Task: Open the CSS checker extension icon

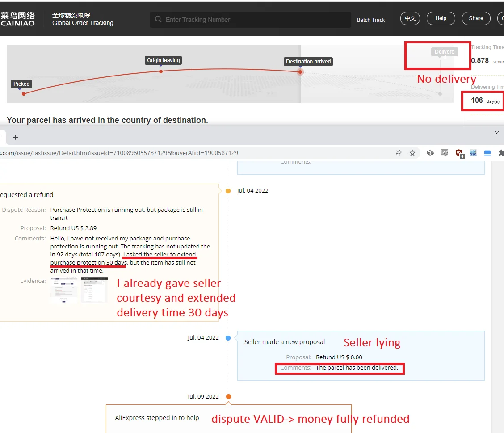Action: point(445,153)
